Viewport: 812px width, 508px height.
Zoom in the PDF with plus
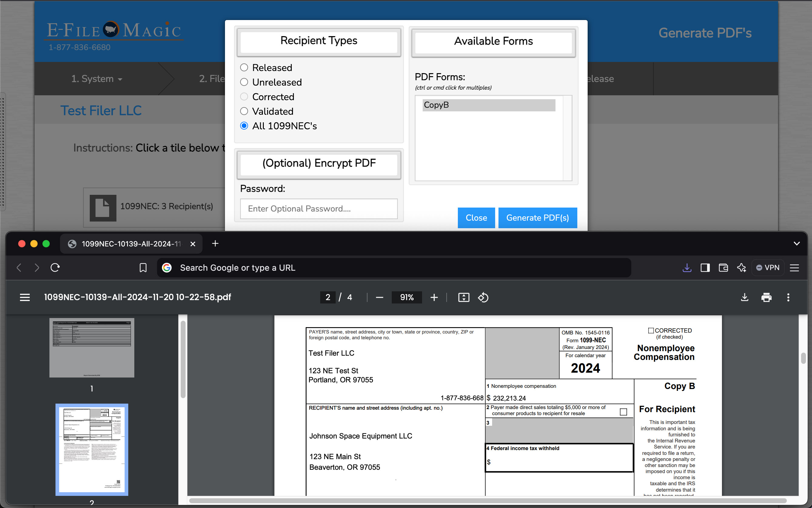(434, 297)
